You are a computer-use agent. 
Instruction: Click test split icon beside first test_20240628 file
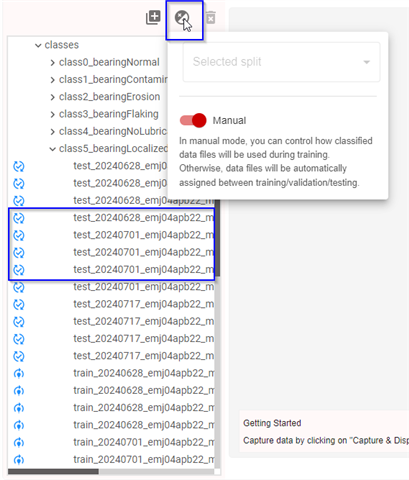pyautogui.click(x=19, y=166)
